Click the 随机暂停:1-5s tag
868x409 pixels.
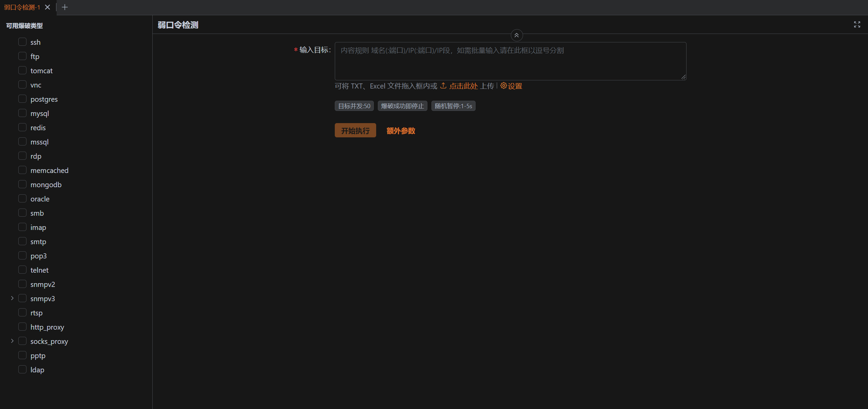pyautogui.click(x=453, y=106)
